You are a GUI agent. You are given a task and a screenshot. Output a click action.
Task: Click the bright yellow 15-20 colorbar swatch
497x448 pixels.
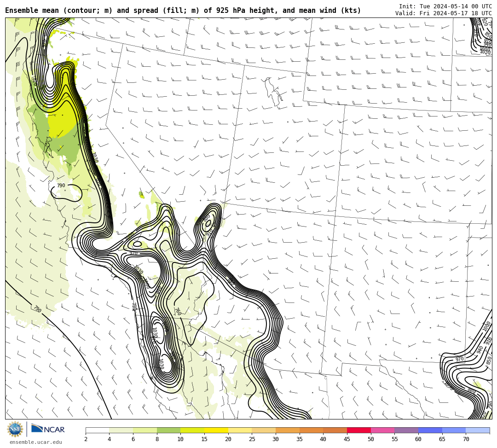click(216, 430)
